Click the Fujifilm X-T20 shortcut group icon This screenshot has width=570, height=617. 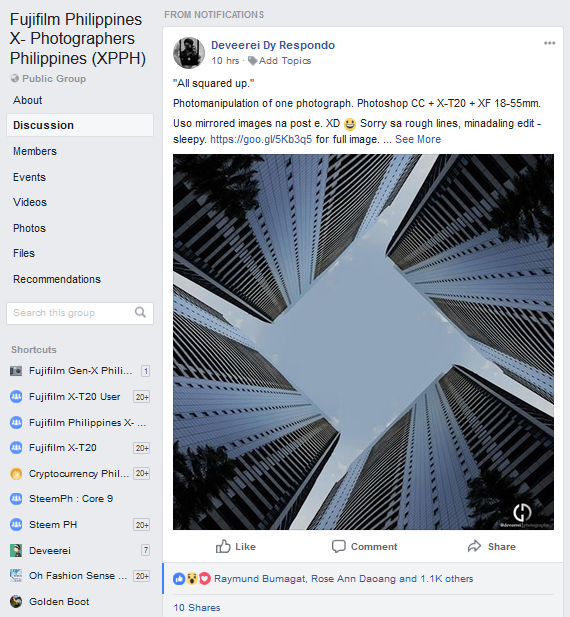pos(16,448)
